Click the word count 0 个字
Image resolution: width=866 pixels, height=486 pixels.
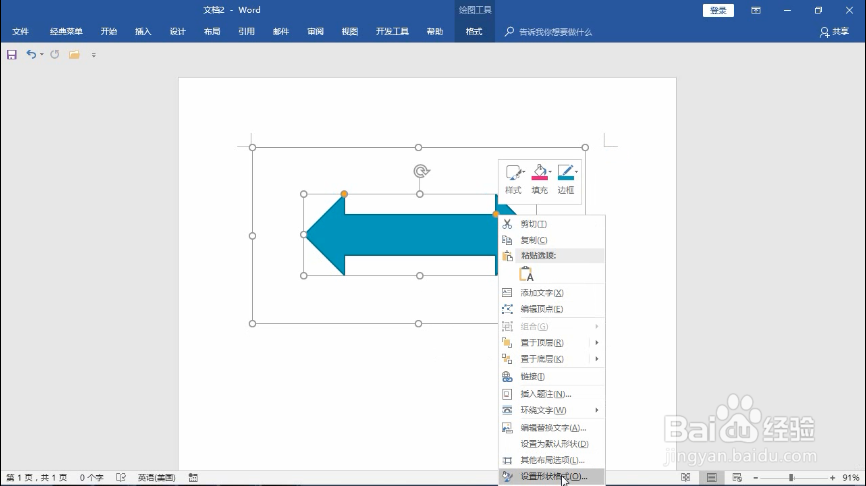pyautogui.click(x=92, y=477)
